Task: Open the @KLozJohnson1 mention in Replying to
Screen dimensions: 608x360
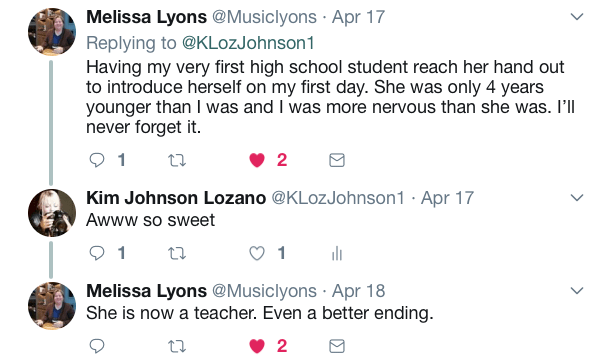Action: pyautogui.click(x=248, y=43)
